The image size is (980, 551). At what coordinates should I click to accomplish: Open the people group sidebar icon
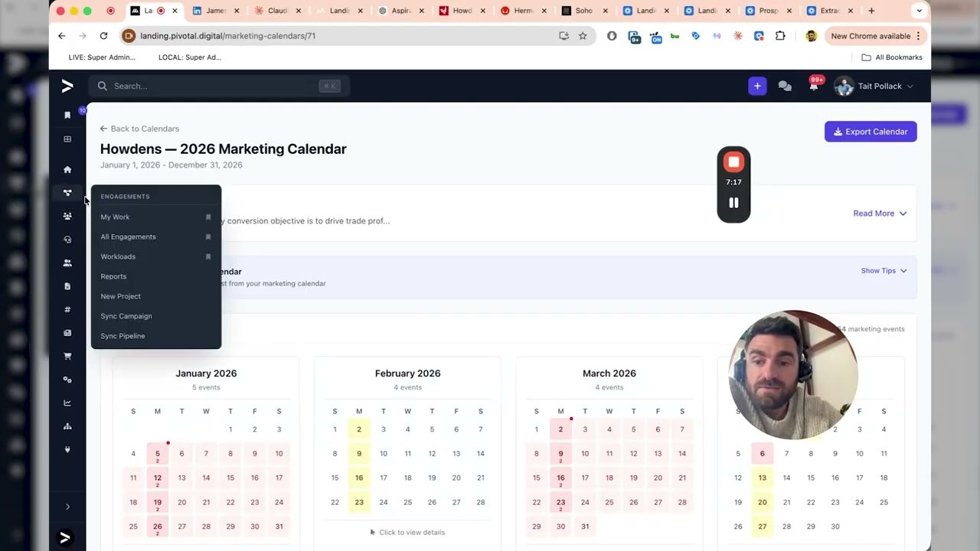pyautogui.click(x=67, y=217)
